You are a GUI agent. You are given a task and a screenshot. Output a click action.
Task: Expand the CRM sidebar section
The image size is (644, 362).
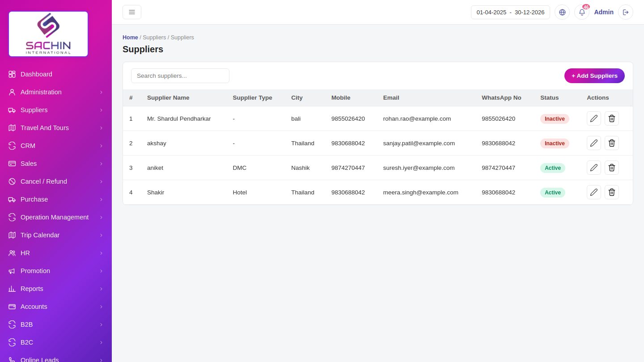56,146
